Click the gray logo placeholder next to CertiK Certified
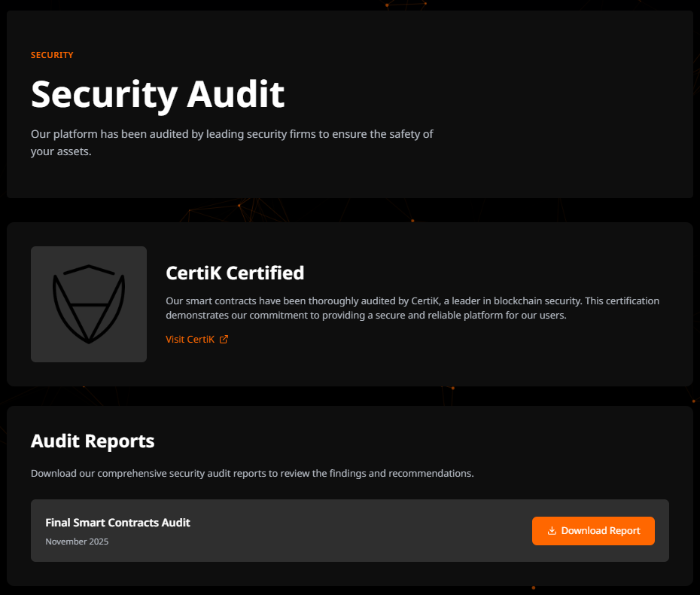 [88, 304]
